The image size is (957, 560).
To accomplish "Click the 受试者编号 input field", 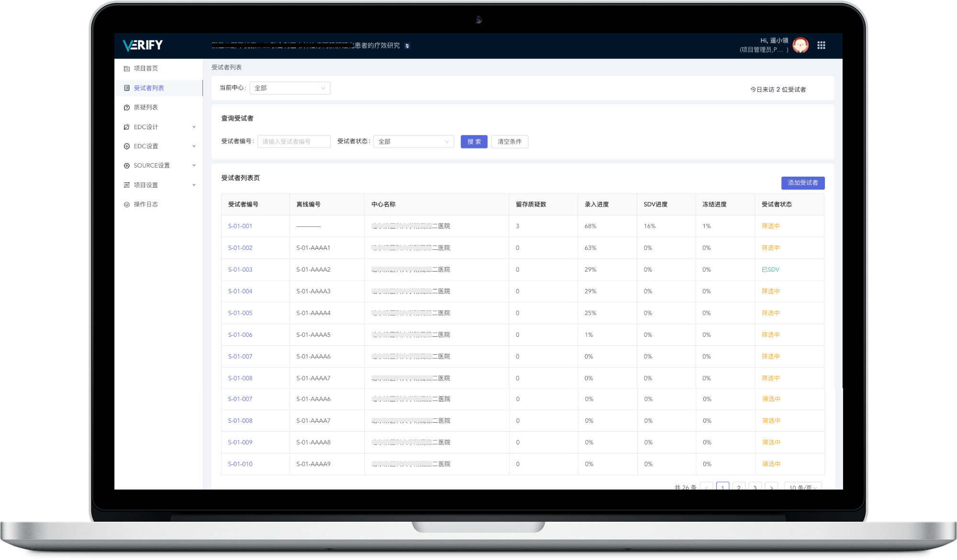I will pos(294,142).
